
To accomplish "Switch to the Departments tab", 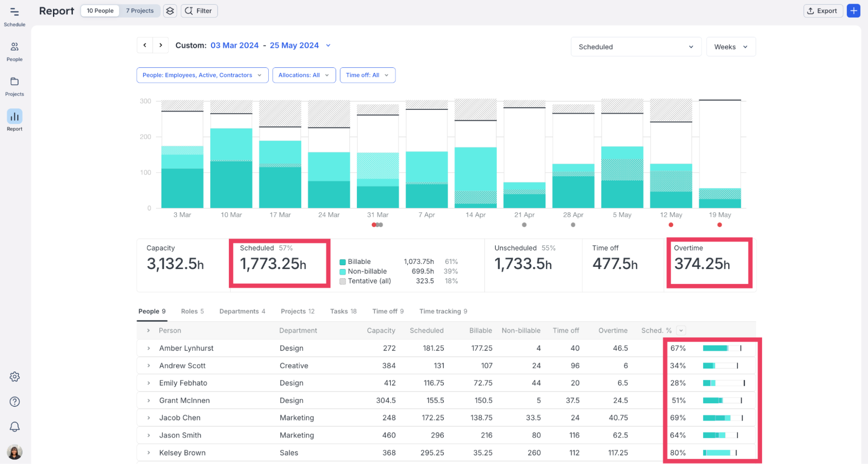I will click(x=242, y=311).
